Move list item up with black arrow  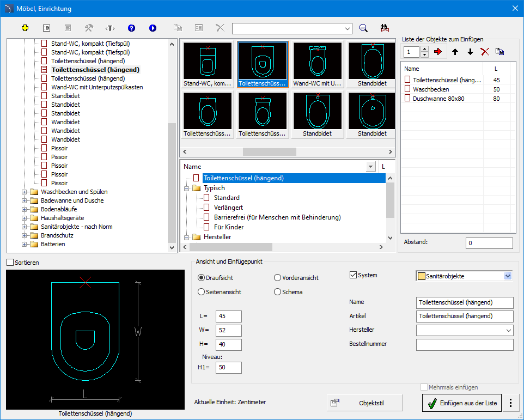[x=455, y=52]
